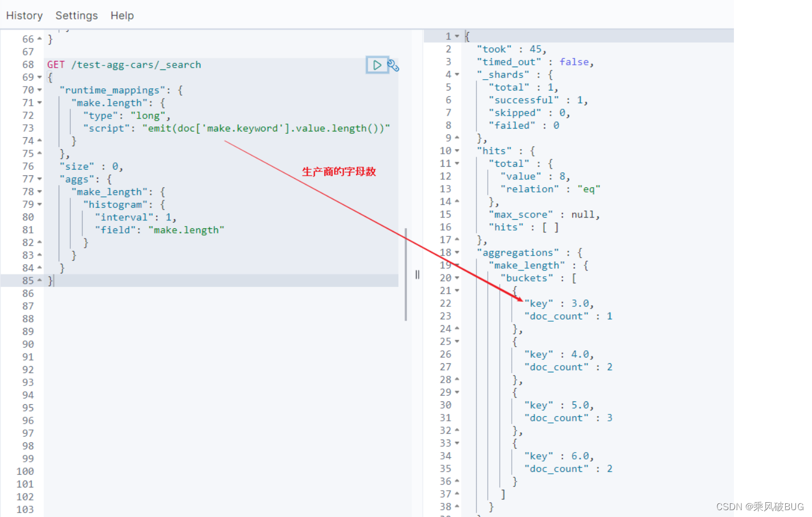Click the fold marker at response line 28
This screenshot has width=812, height=517.
click(x=457, y=380)
